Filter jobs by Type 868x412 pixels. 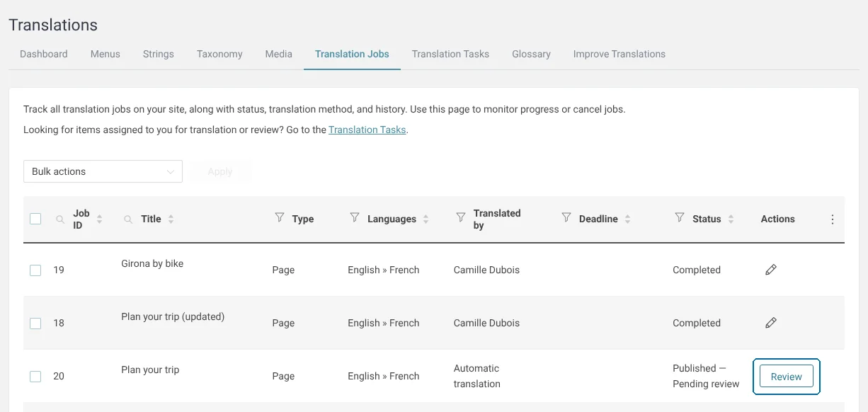pyautogui.click(x=280, y=218)
